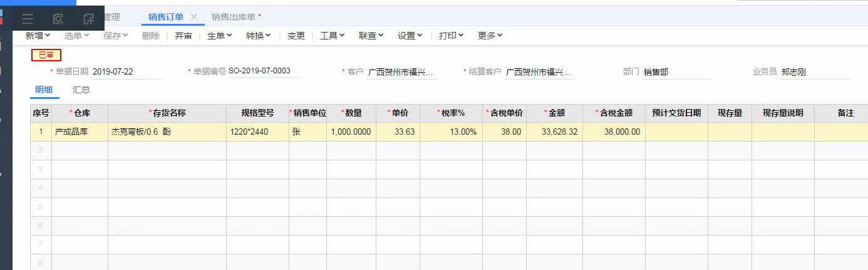
Task: Click the search magnifier icon in overlay
Action: pos(58,19)
